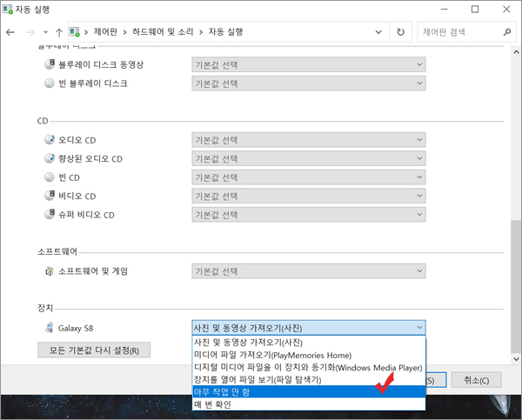The width and height of the screenshot is (522, 420).
Task: Choose Windows Media Player sync option
Action: coord(309,368)
